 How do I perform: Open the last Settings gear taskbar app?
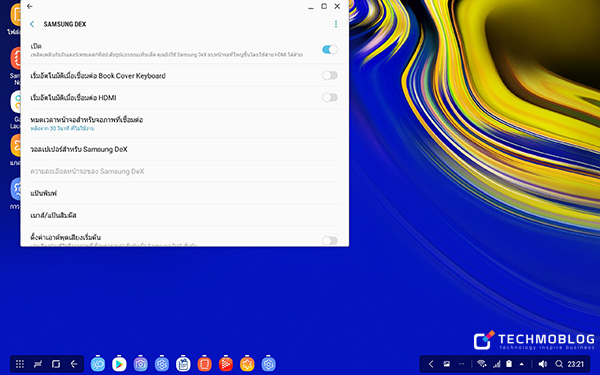pos(269,364)
